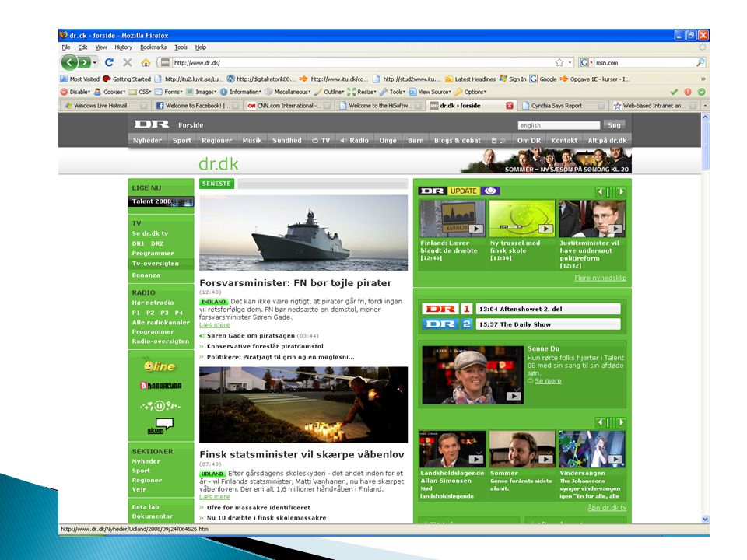The width and height of the screenshot is (747, 560).
Task: Open the Getting Started bookmark
Action: tap(127, 79)
